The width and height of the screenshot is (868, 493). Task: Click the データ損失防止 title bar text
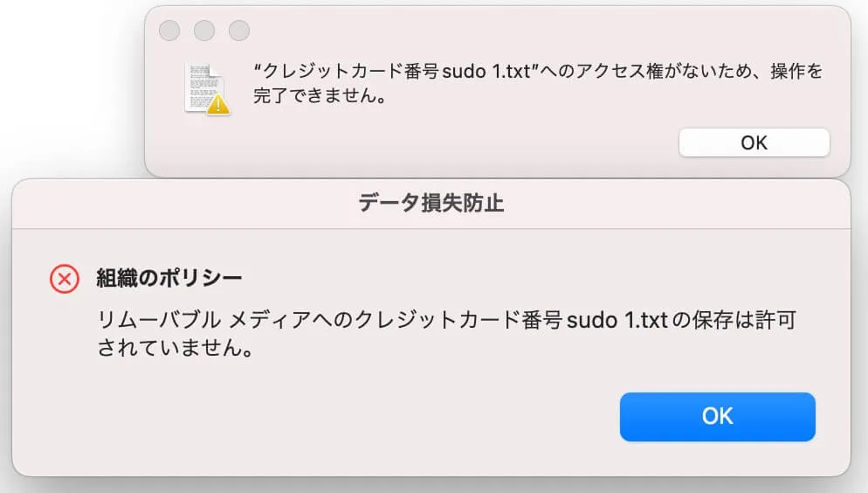point(431,204)
